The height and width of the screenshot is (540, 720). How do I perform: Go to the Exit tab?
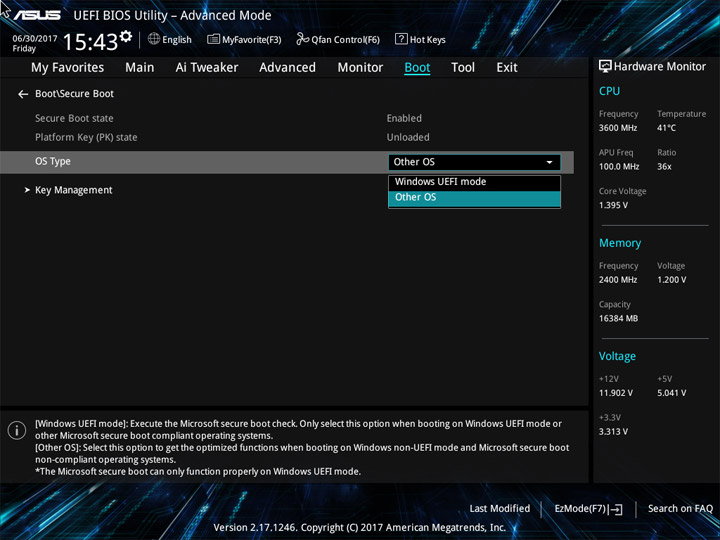click(507, 68)
